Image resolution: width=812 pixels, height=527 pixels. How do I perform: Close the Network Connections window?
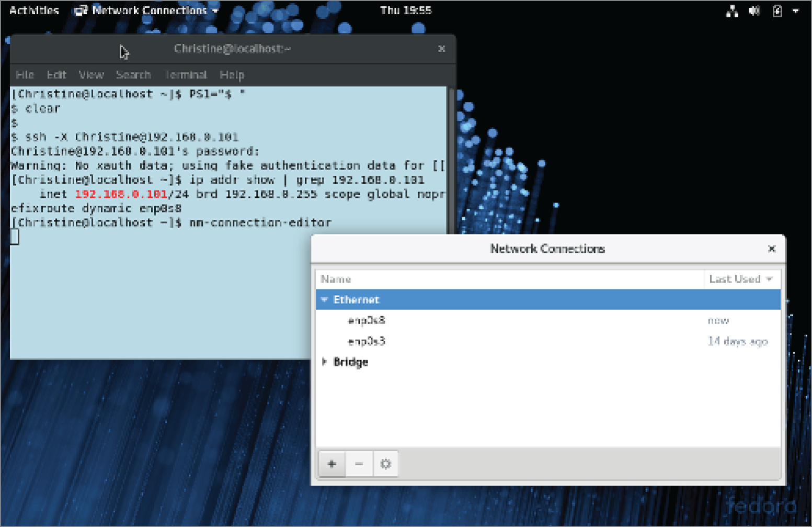click(x=772, y=249)
